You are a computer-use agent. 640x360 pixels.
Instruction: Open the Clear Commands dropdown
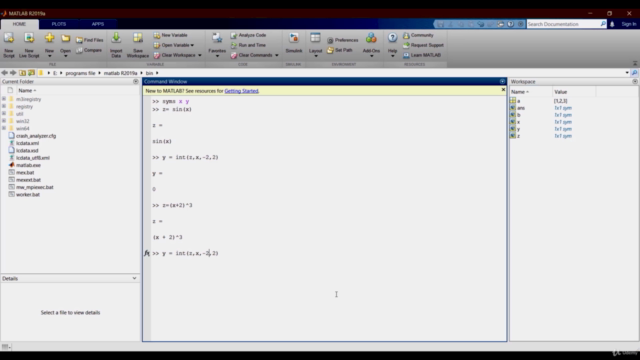tap(254, 55)
